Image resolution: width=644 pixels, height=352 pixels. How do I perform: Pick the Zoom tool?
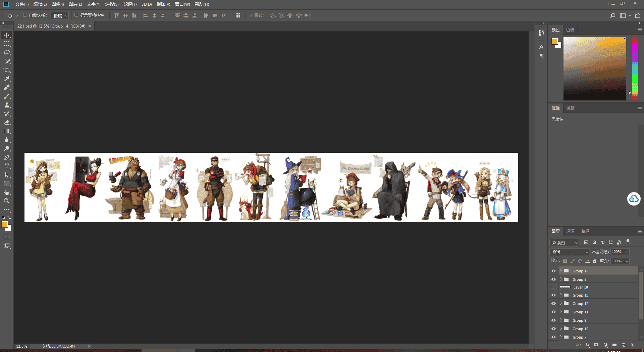pyautogui.click(x=7, y=201)
